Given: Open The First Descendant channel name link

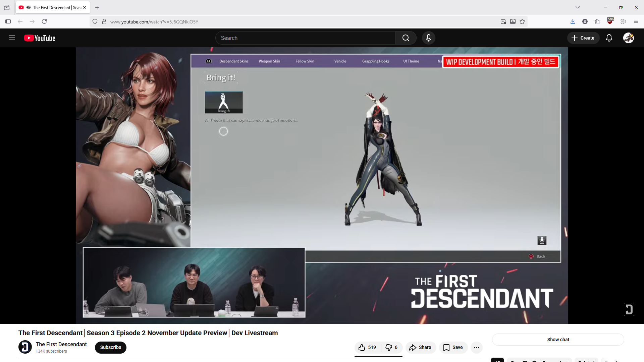Looking at the screenshot, I should click(x=61, y=344).
